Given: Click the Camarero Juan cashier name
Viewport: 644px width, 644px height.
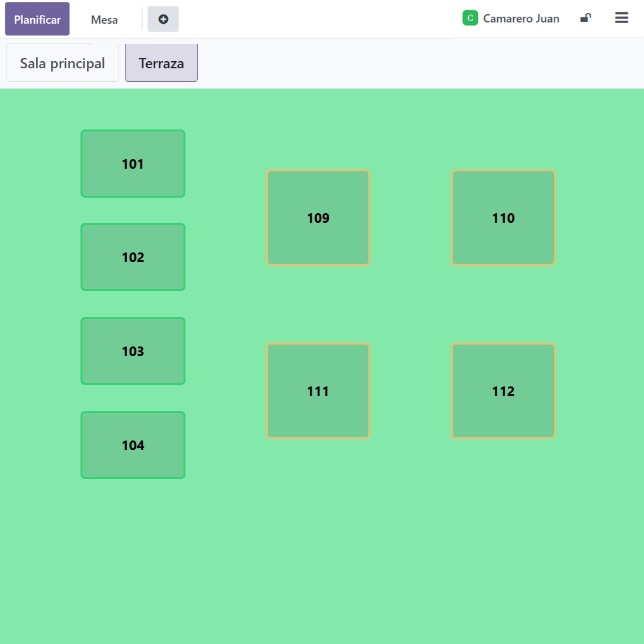Looking at the screenshot, I should point(521,19).
